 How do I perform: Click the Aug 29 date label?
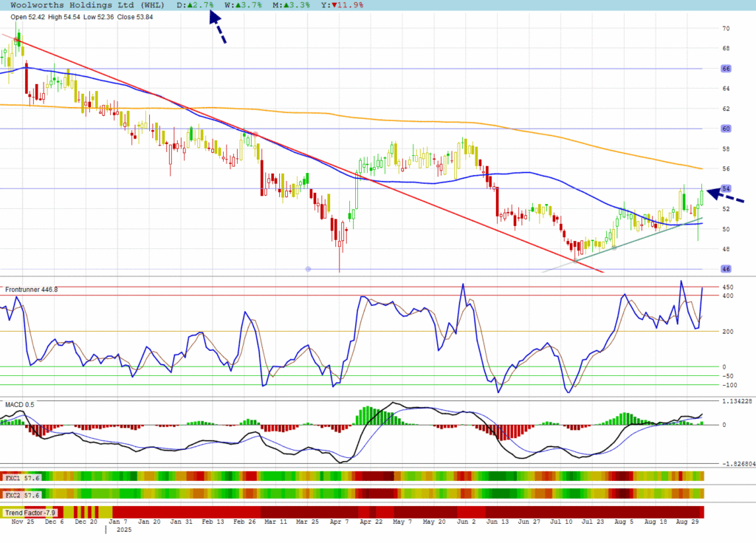click(x=687, y=522)
